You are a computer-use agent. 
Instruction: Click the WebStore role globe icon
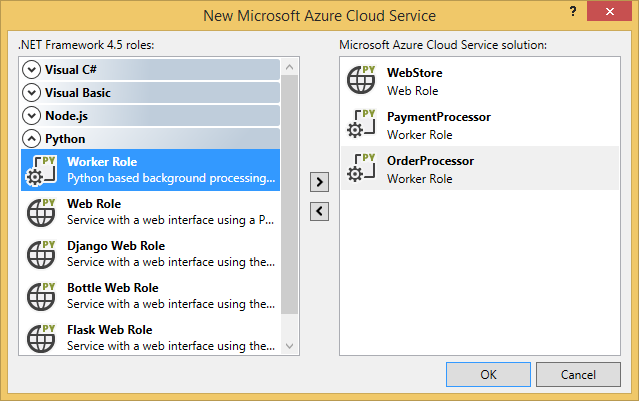coord(360,81)
